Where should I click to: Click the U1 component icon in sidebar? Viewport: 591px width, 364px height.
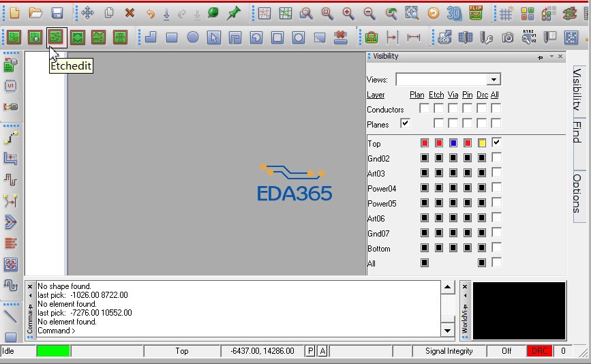[10, 85]
